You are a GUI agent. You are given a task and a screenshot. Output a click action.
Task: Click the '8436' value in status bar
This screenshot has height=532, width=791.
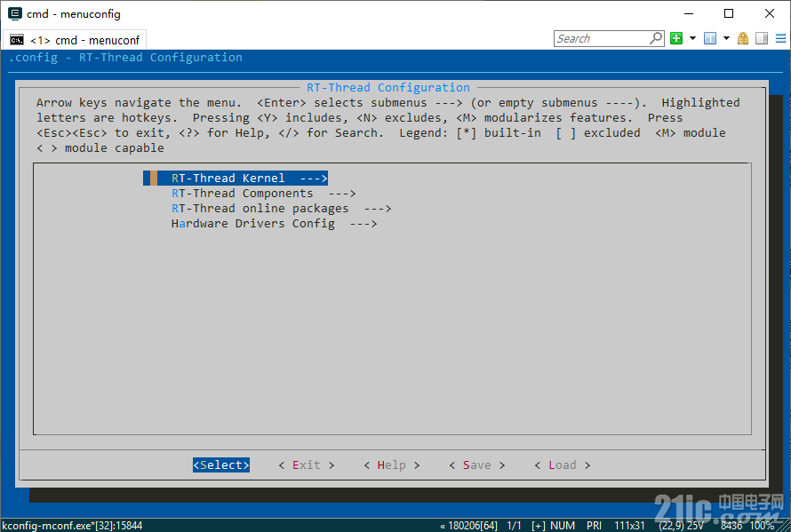731,526
